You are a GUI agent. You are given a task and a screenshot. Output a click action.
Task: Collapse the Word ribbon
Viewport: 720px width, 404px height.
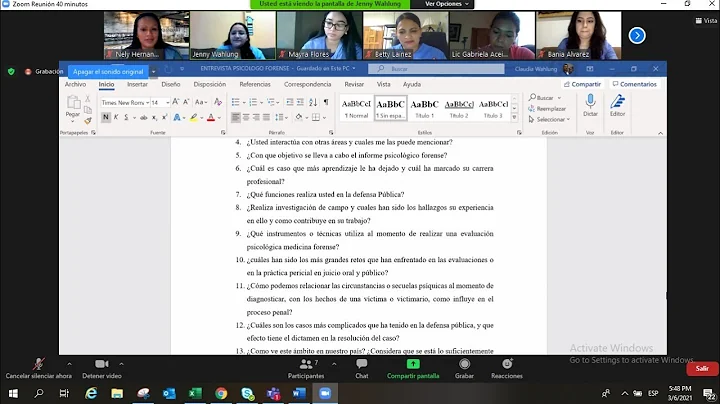(x=660, y=133)
